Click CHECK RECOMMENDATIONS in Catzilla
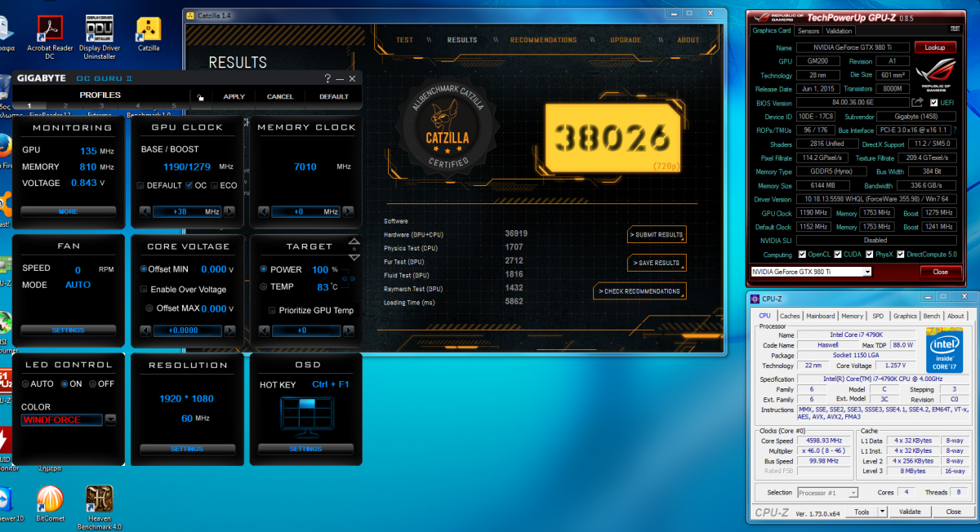Screen dimensions: 980x532 point(640,291)
